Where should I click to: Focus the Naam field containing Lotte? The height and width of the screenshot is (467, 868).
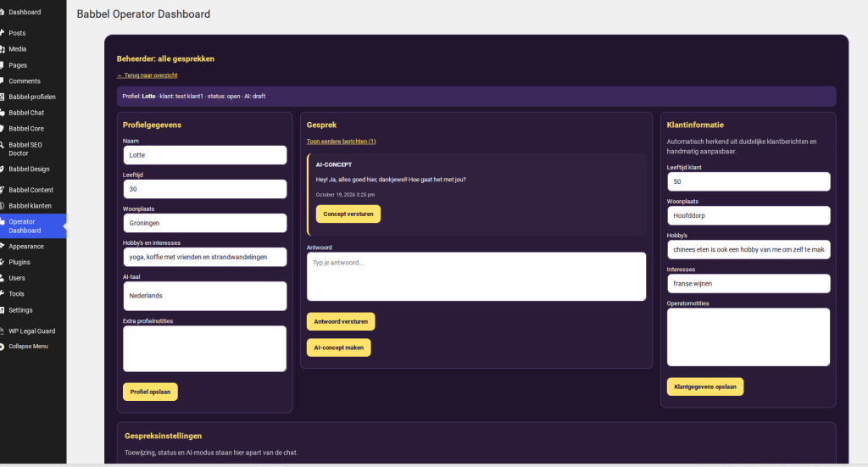click(205, 155)
